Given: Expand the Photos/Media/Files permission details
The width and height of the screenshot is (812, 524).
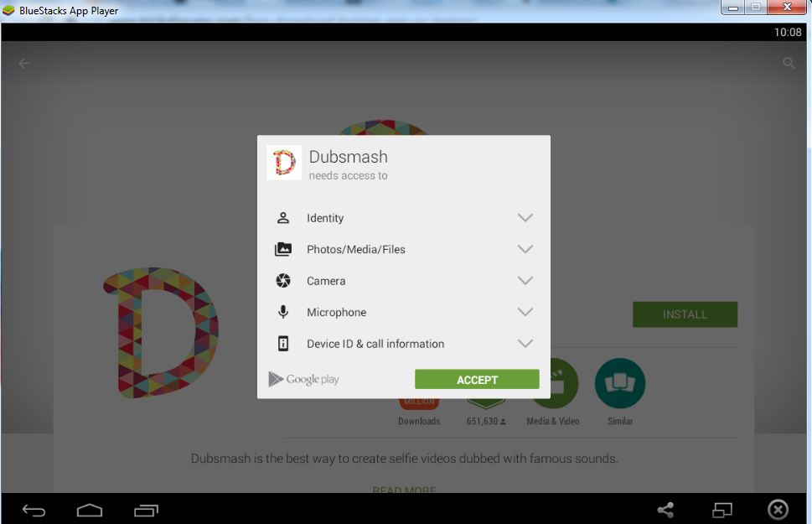Looking at the screenshot, I should (525, 249).
